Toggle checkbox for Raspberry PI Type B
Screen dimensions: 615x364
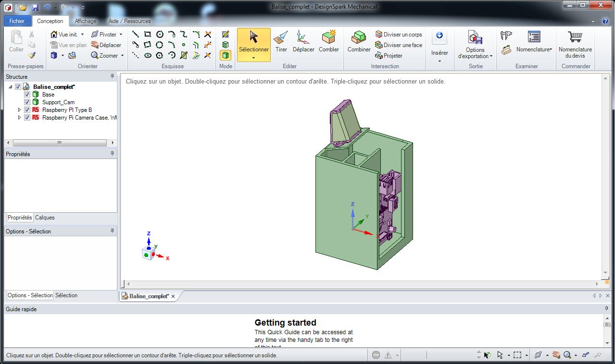(x=27, y=110)
